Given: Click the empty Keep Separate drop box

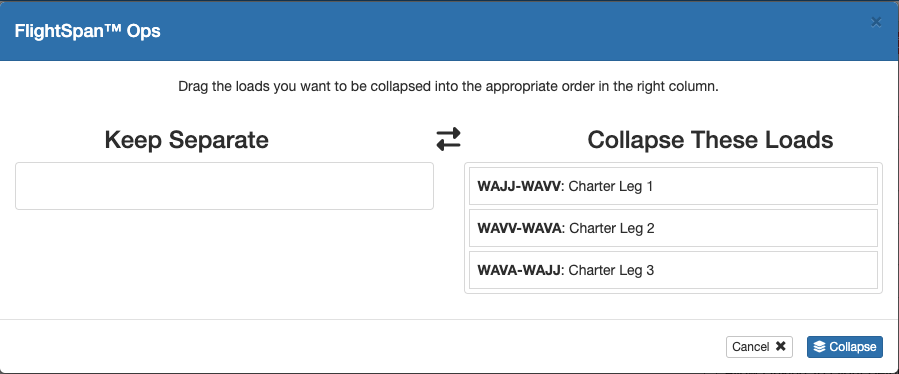Looking at the screenshot, I should pyautogui.click(x=224, y=186).
